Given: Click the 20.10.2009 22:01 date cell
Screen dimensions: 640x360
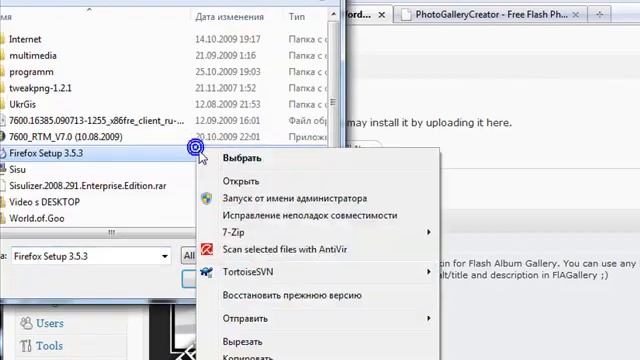Looking at the screenshot, I should 227,137.
